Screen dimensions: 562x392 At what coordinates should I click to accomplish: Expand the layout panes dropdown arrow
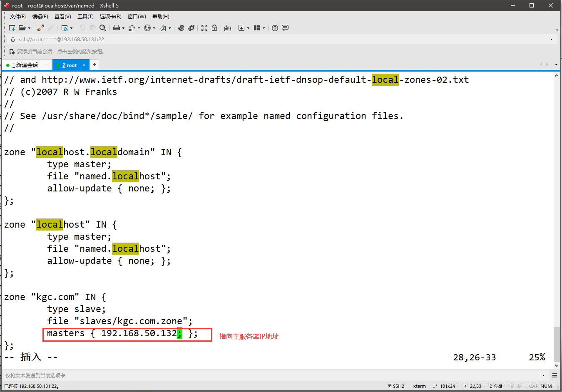tap(264, 28)
